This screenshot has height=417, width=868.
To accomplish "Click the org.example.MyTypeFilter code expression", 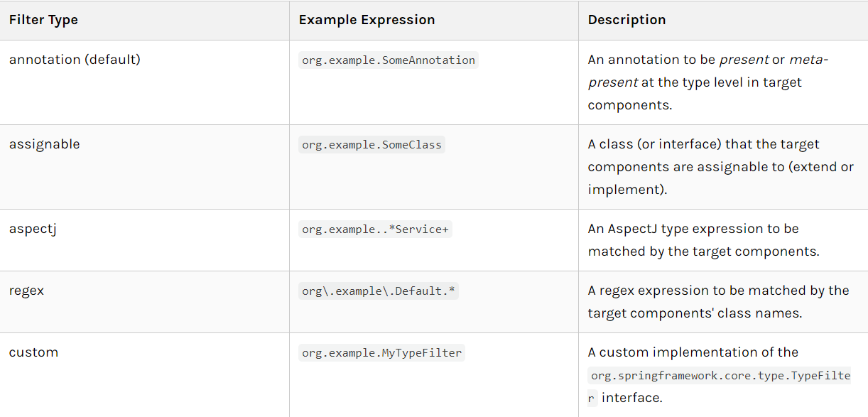I will [381, 353].
